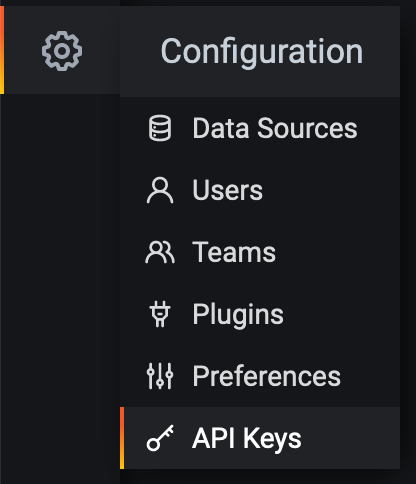Click the Configuration gear icon in sidebar
The width and height of the screenshot is (416, 484).
coord(62,51)
